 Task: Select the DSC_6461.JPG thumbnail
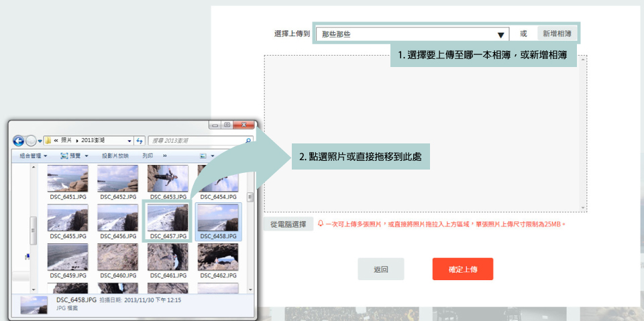coord(168,257)
